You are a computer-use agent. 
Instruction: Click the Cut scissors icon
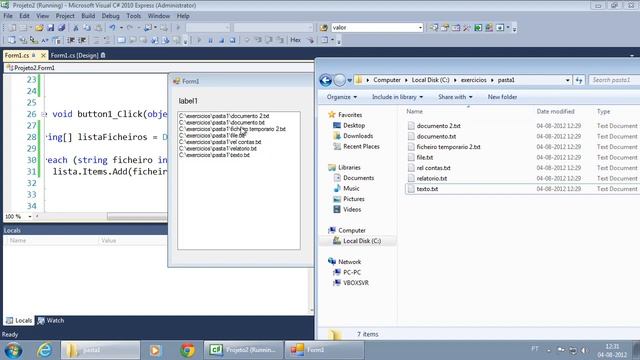click(76, 28)
